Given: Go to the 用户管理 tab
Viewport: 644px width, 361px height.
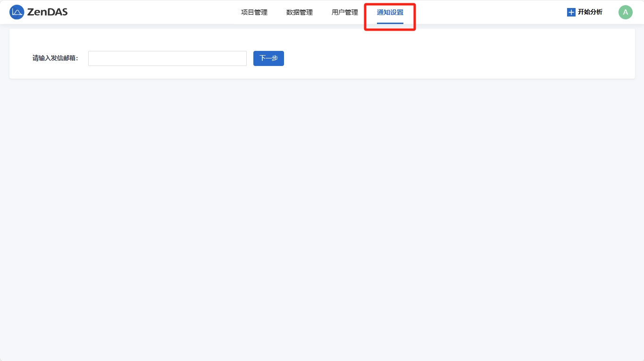Looking at the screenshot, I should 344,13.
